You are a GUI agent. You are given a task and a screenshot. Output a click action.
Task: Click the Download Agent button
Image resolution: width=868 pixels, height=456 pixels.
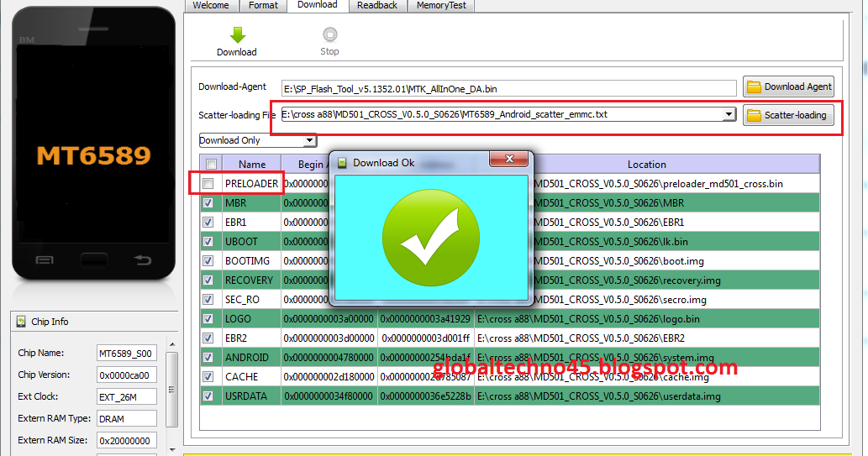(x=788, y=86)
